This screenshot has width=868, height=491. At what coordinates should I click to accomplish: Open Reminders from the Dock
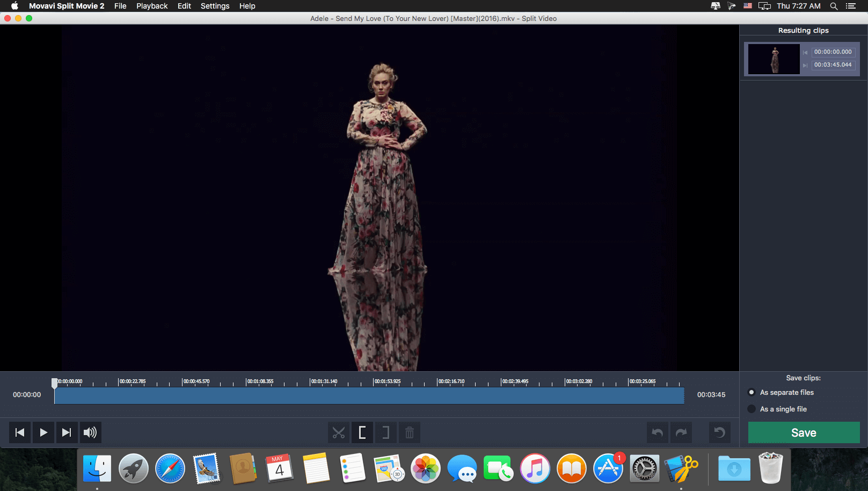pyautogui.click(x=353, y=468)
